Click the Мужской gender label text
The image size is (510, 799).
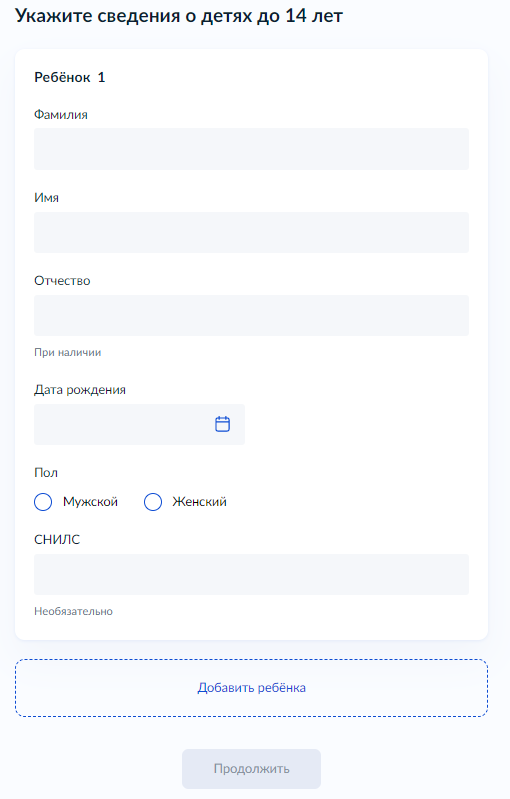point(90,502)
